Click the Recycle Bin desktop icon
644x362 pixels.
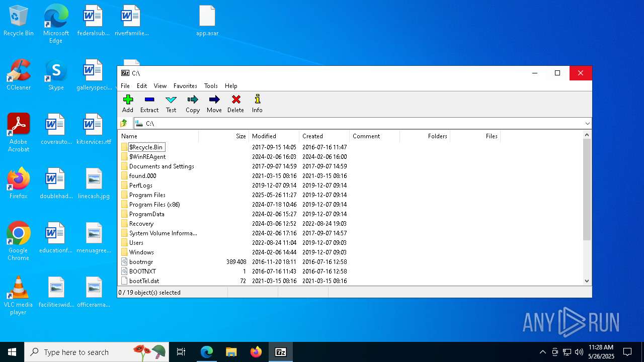pos(19,21)
